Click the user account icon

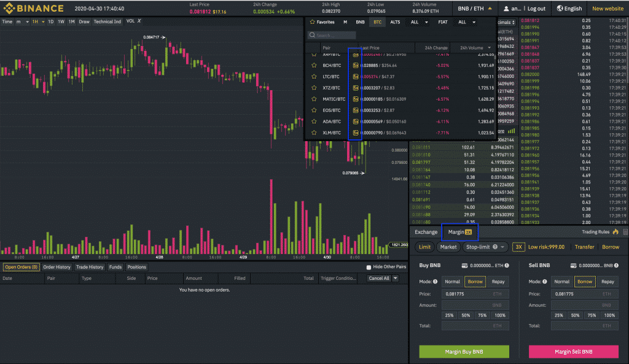(506, 9)
